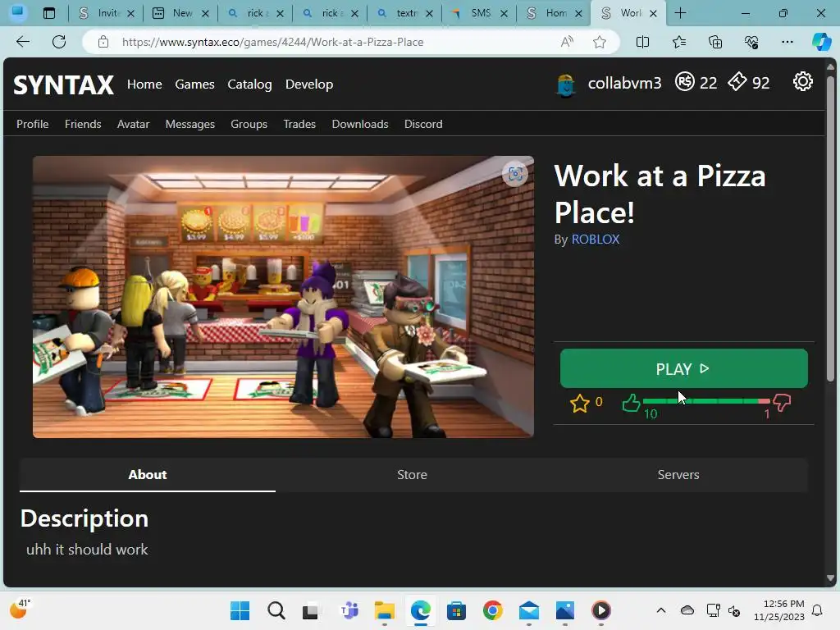This screenshot has height=630, width=840.
Task: Switch to the Store tab
Action: click(412, 475)
